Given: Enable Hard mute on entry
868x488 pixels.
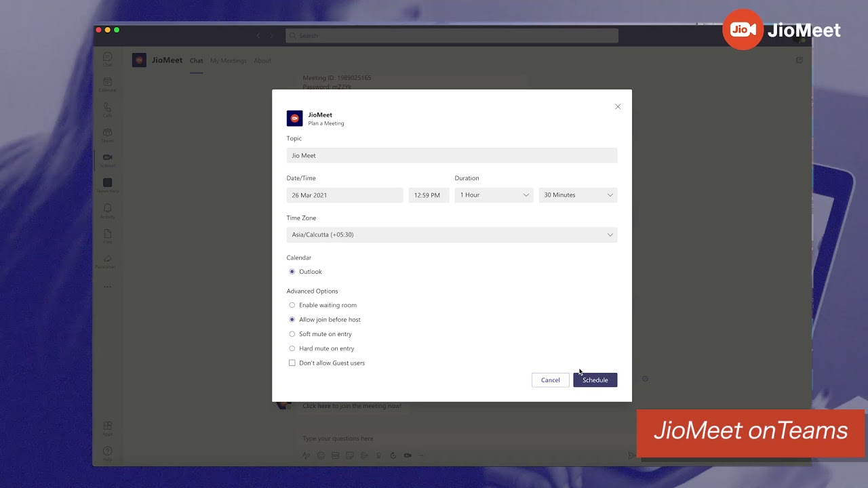Looking at the screenshot, I should point(292,348).
